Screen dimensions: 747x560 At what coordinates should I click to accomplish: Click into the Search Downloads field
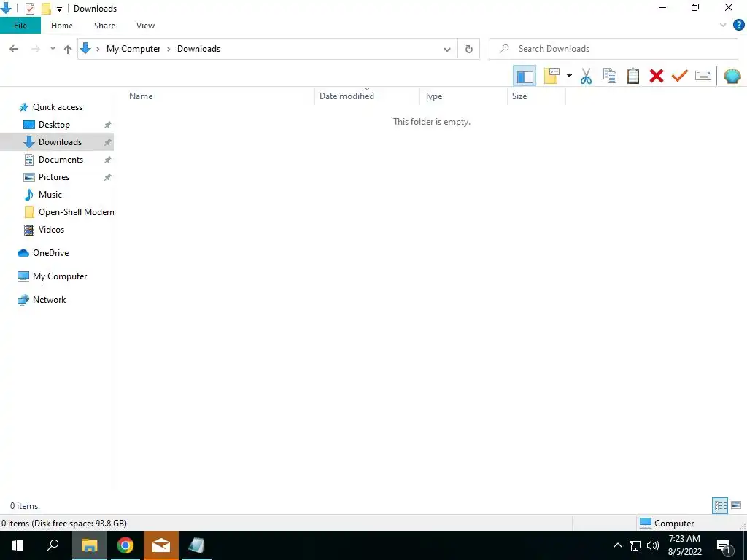(x=613, y=49)
